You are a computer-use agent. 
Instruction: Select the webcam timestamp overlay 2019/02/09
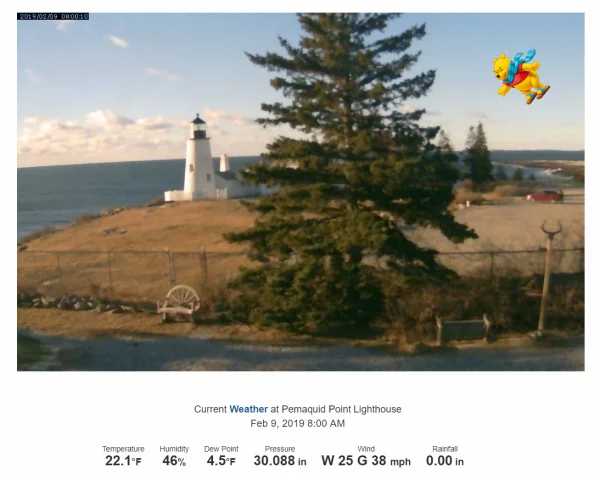point(53,16)
